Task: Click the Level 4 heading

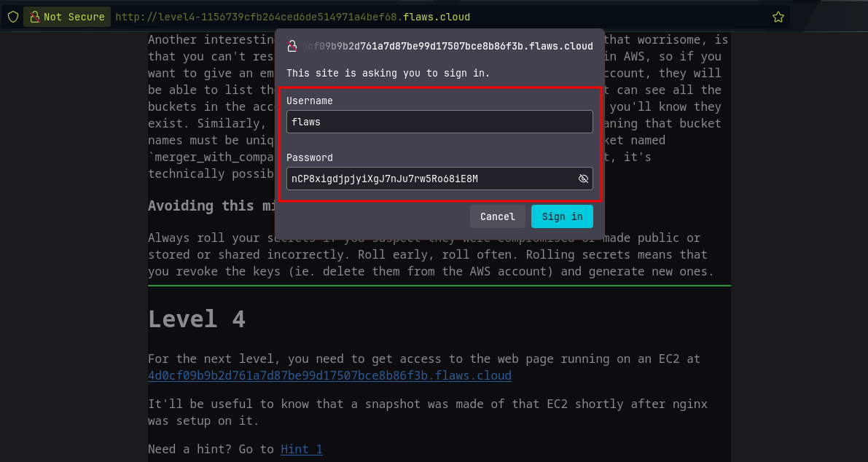Action: coord(197,318)
